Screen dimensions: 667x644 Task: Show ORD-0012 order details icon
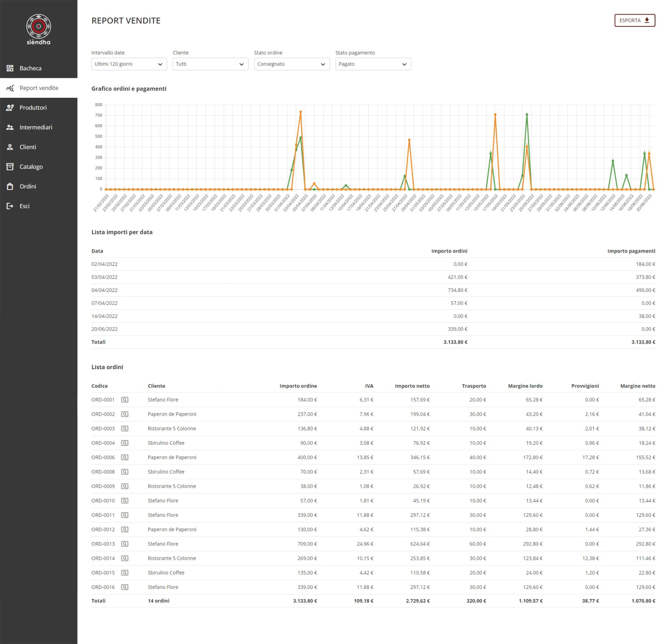coord(125,529)
